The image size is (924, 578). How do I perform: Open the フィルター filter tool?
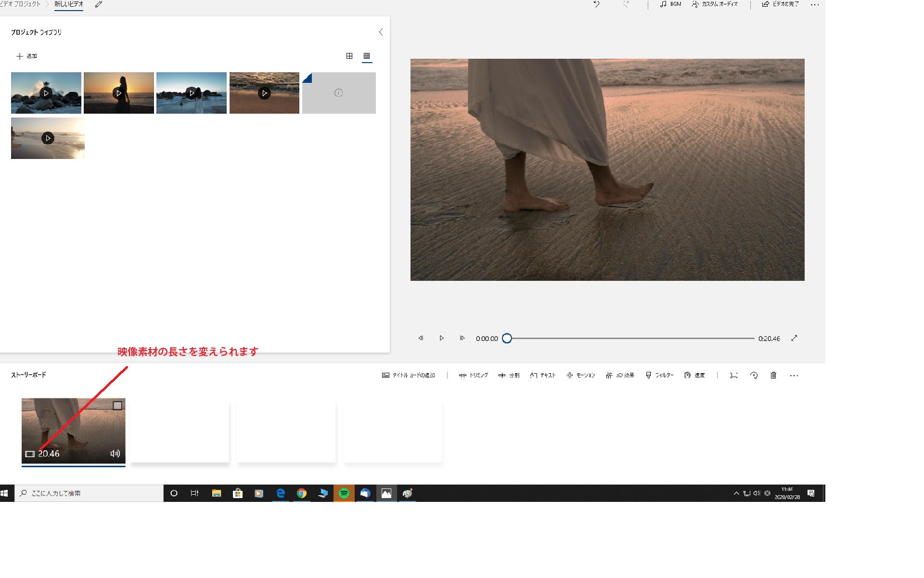659,375
